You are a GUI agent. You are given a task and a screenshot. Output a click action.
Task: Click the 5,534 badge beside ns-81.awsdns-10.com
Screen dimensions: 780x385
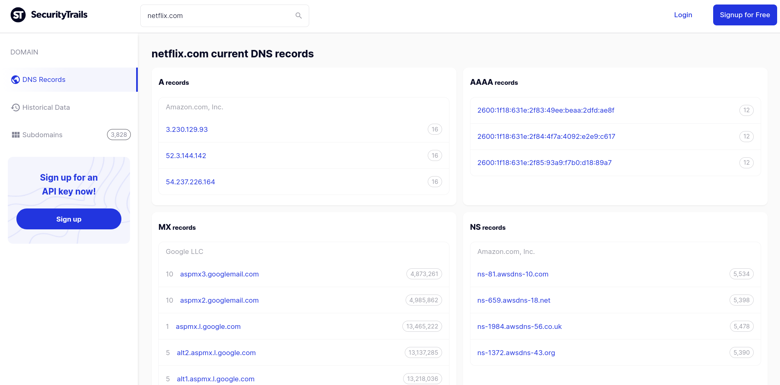click(x=742, y=274)
